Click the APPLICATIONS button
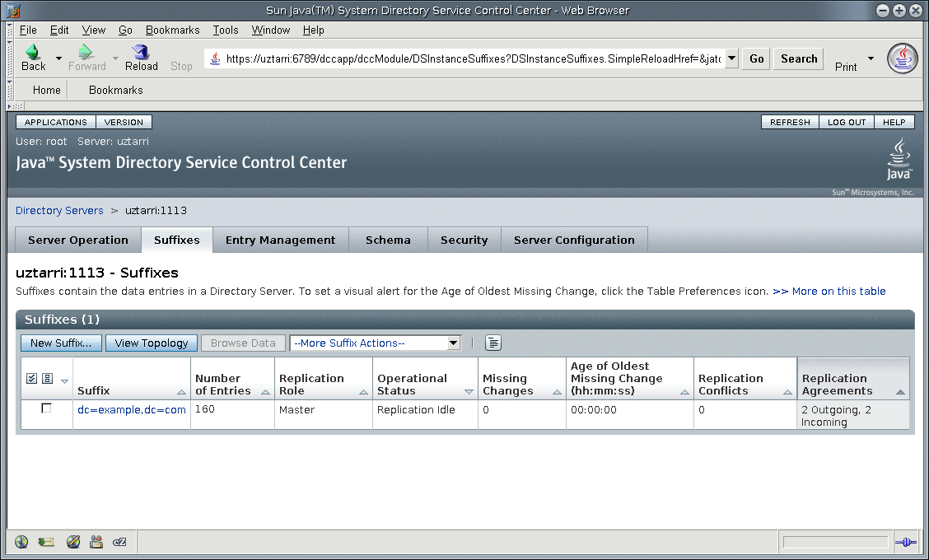Viewport: 929px width, 560px height. coord(56,122)
